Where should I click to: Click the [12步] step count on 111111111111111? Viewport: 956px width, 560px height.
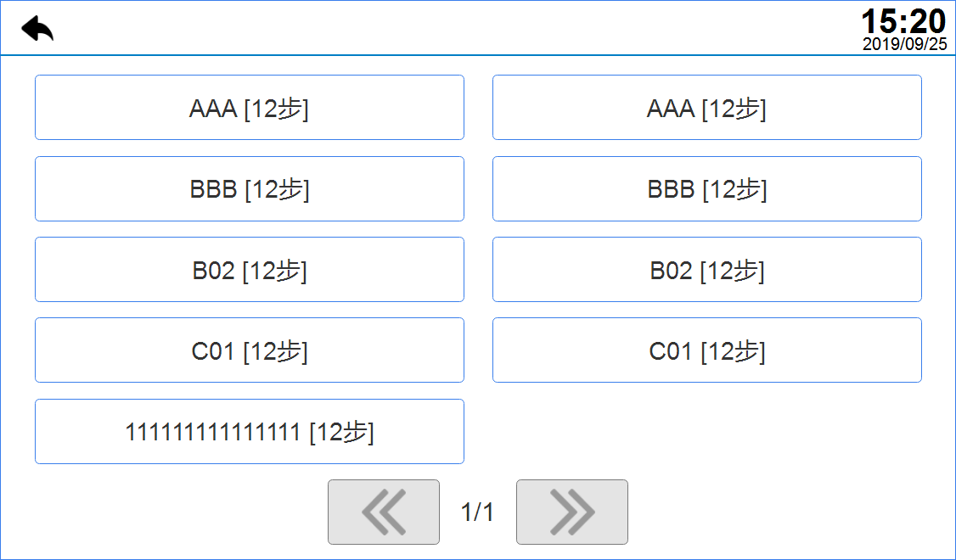[341, 432]
